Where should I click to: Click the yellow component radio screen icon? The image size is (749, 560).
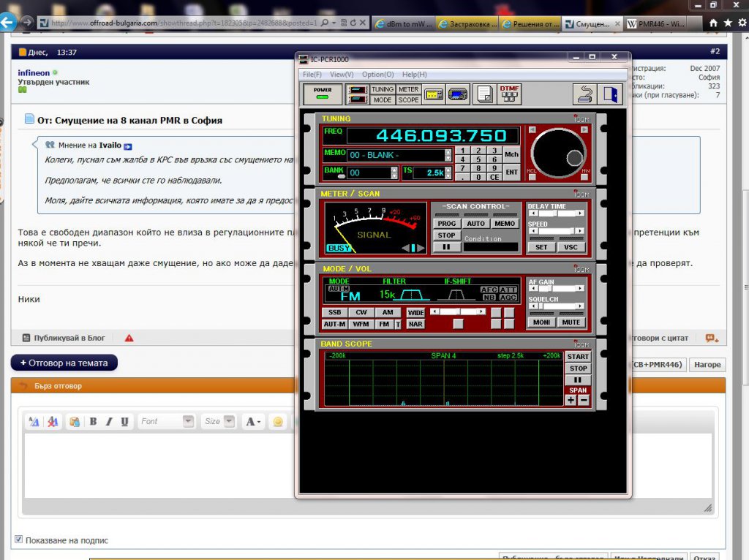(434, 94)
